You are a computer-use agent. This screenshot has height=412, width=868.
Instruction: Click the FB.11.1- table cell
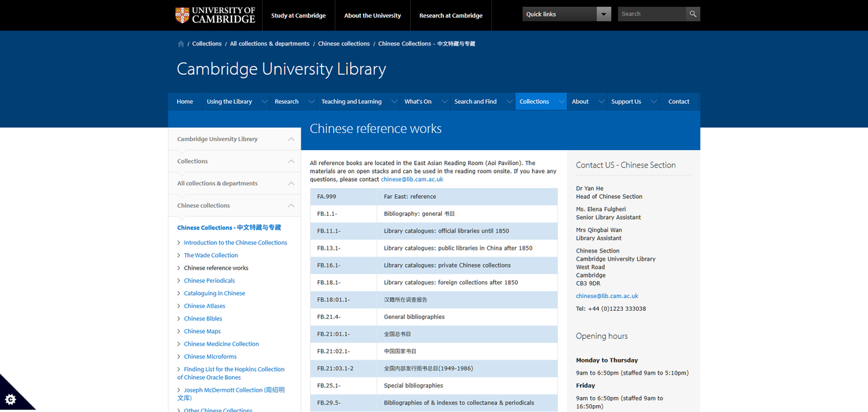[x=343, y=231]
